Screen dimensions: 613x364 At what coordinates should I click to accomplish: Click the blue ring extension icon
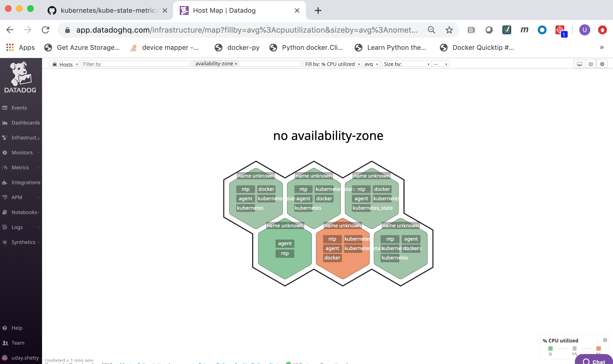point(542,30)
